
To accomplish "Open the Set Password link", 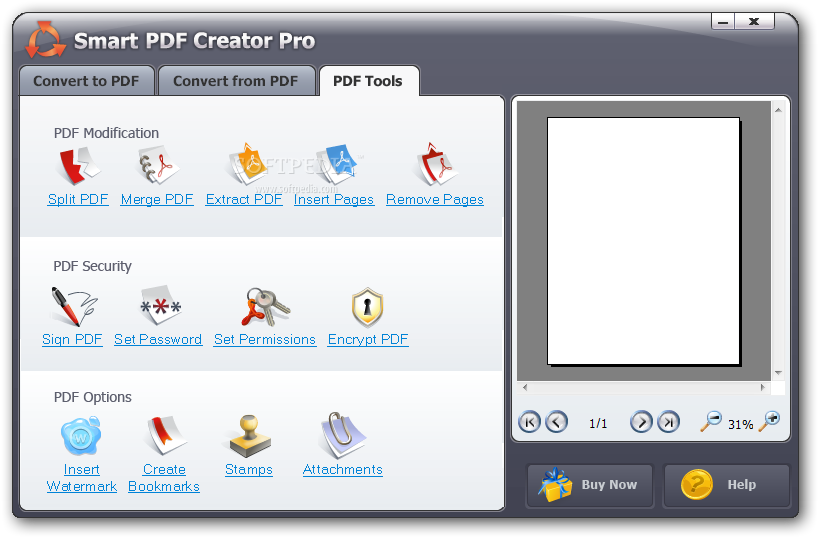I will point(158,340).
